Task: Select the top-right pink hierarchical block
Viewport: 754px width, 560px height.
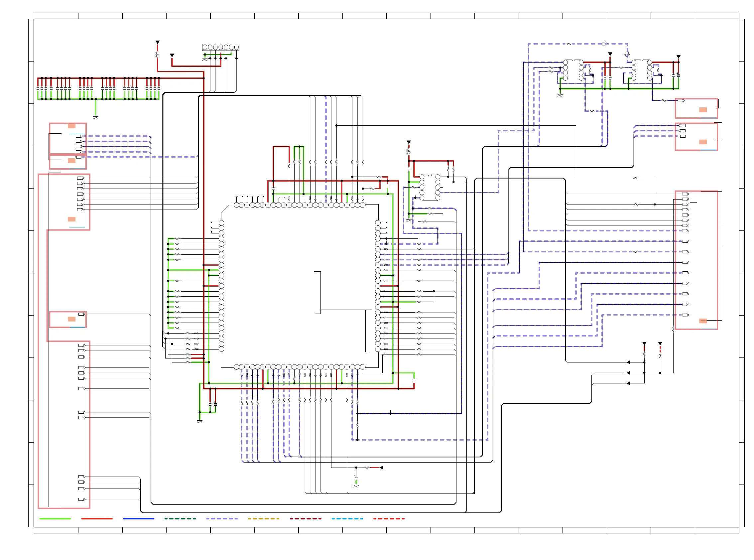Action: pos(696,108)
